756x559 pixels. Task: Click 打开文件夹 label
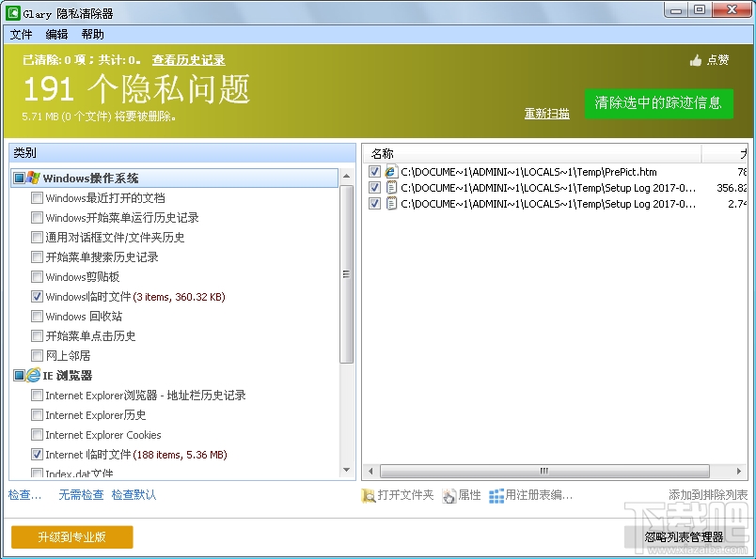pos(405,495)
